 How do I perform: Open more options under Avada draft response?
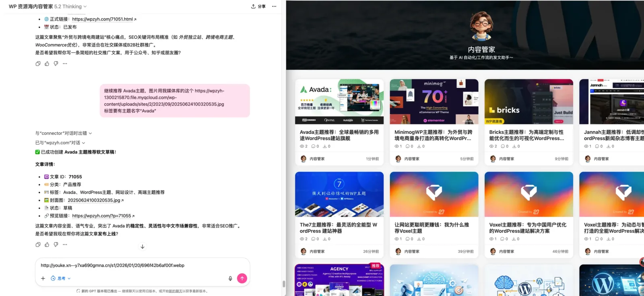[65, 244]
